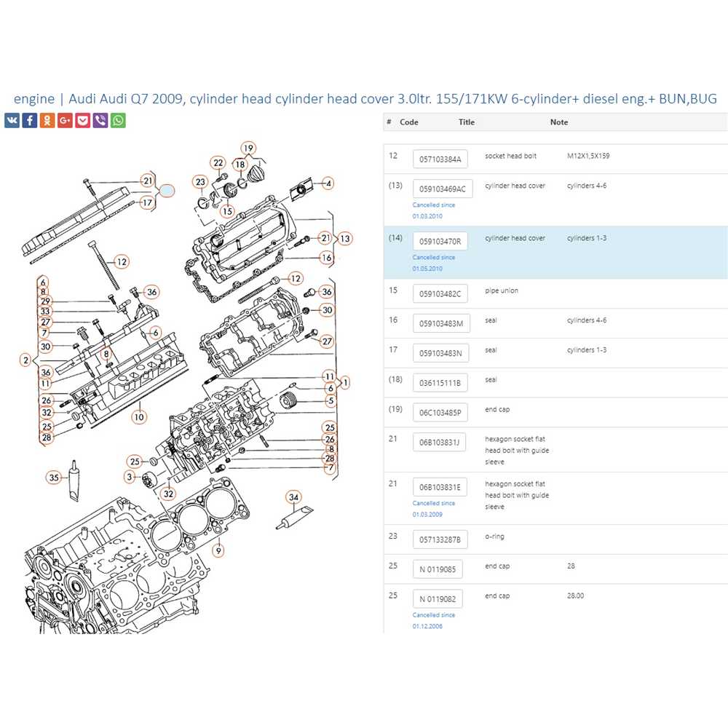The width and height of the screenshot is (728, 728).
Task: Select callout 5 in the diagram
Action: (331, 400)
